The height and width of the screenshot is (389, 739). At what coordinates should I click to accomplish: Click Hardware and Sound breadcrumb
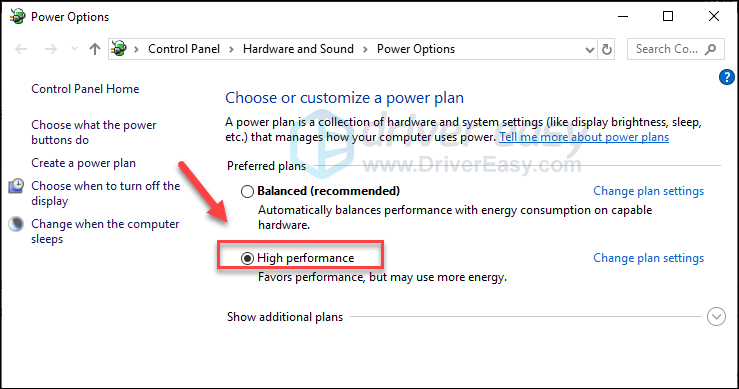click(298, 49)
